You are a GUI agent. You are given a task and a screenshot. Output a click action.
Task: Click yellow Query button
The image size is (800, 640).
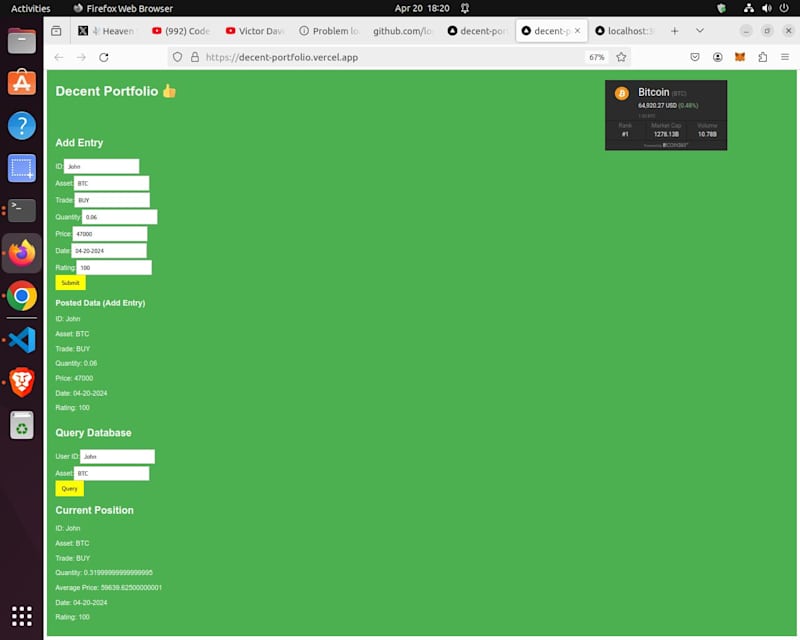[69, 488]
